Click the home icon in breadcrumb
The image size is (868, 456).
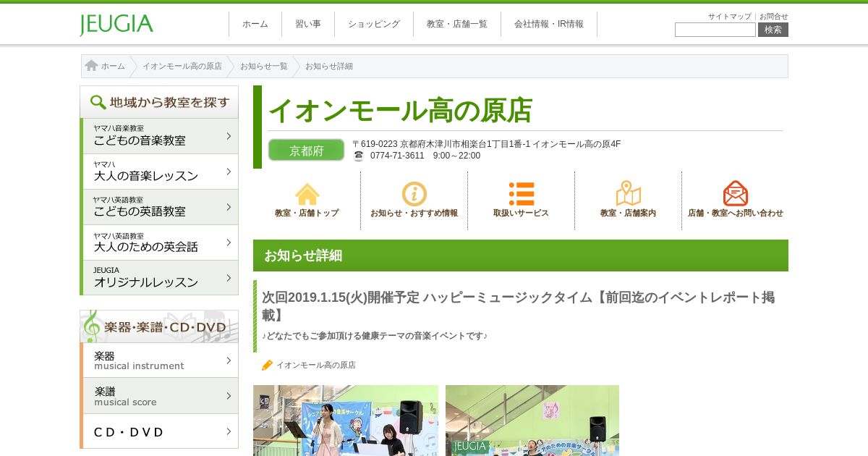pyautogui.click(x=91, y=66)
